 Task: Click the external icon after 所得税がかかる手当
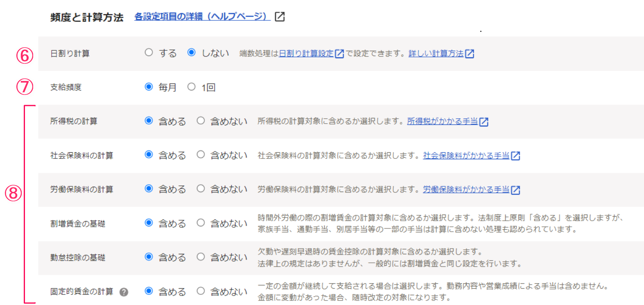[484, 122]
